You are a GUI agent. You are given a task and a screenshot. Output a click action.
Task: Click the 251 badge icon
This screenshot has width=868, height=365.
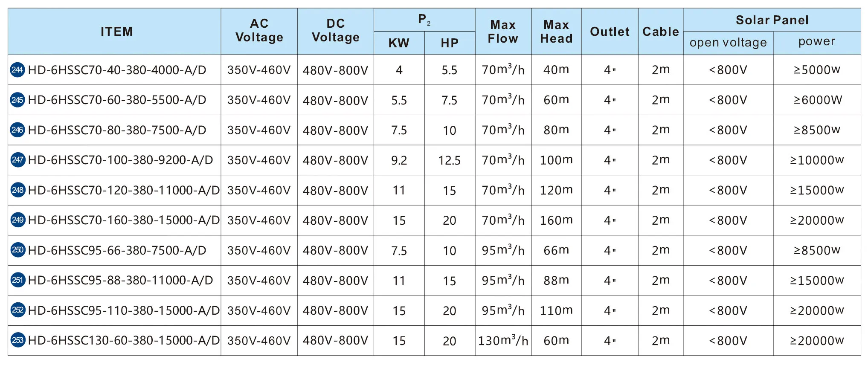coord(17,280)
